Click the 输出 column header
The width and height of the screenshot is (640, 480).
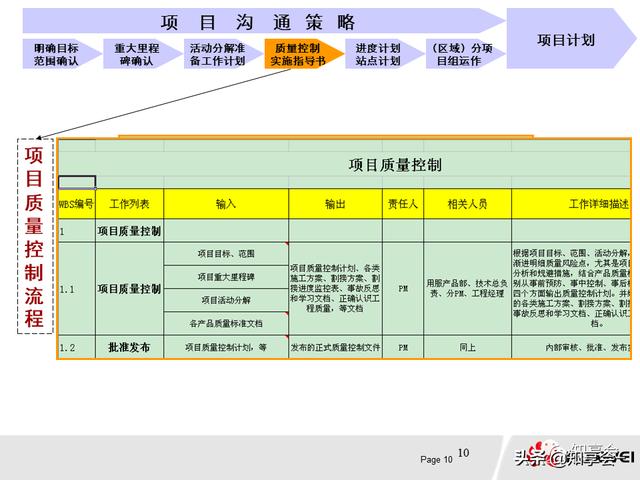pyautogui.click(x=335, y=204)
